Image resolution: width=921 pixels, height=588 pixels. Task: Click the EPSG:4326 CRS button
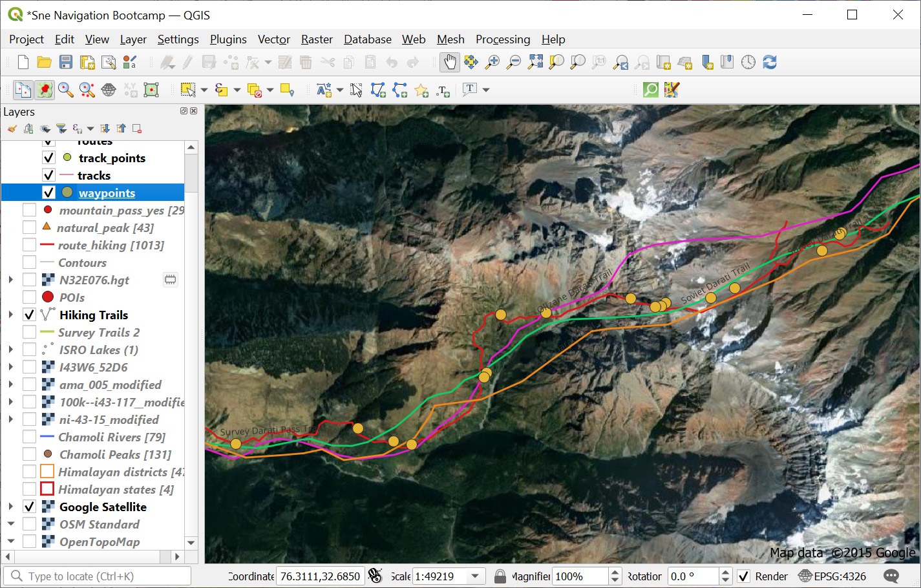(832, 576)
